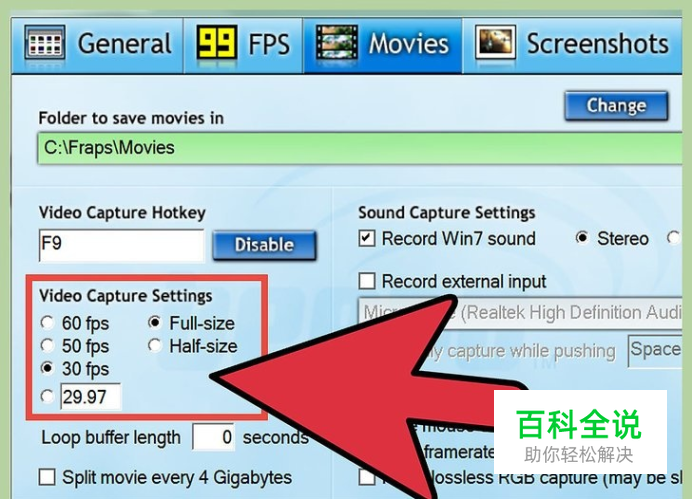Change the movies save folder
692x499 pixels.
616,106
